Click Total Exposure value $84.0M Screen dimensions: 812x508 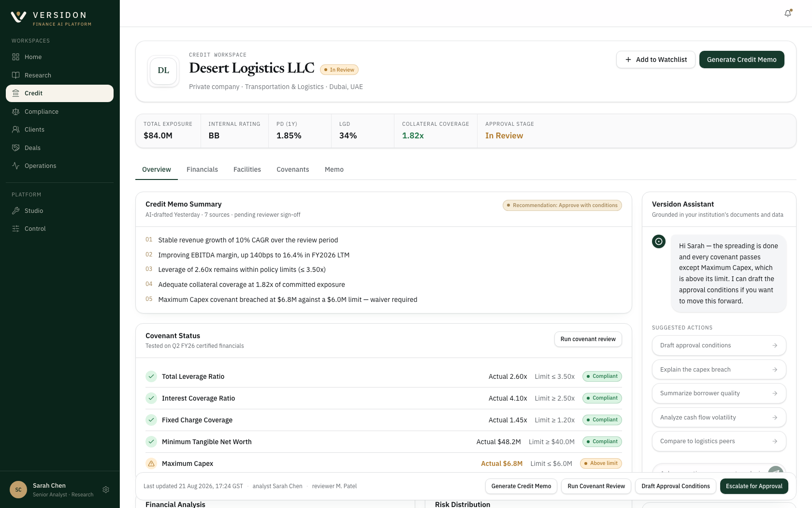click(x=158, y=135)
